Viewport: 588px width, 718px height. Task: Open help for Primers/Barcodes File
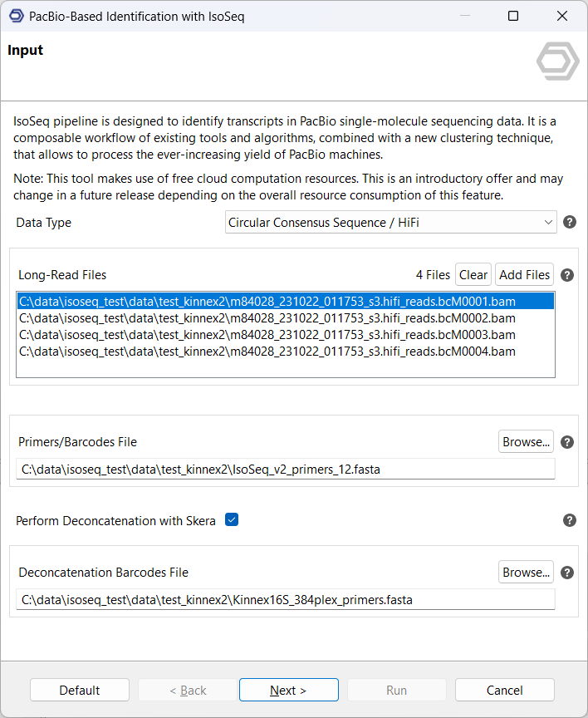[568, 442]
